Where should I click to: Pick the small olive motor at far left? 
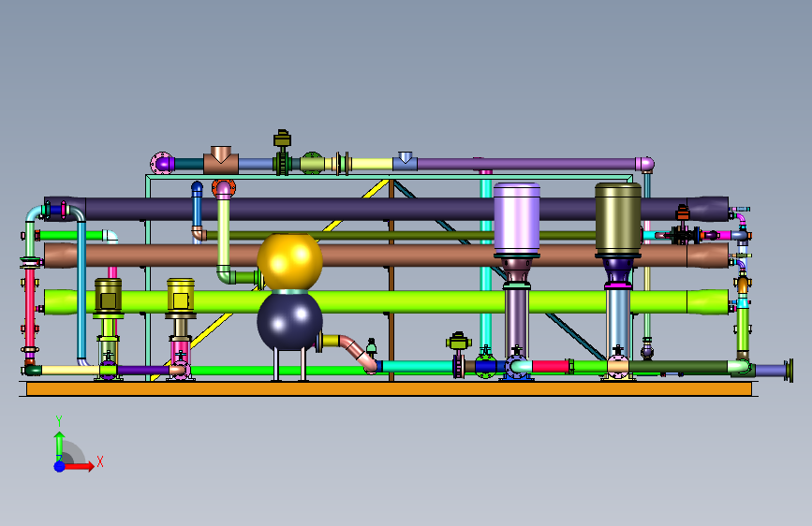click(x=109, y=296)
